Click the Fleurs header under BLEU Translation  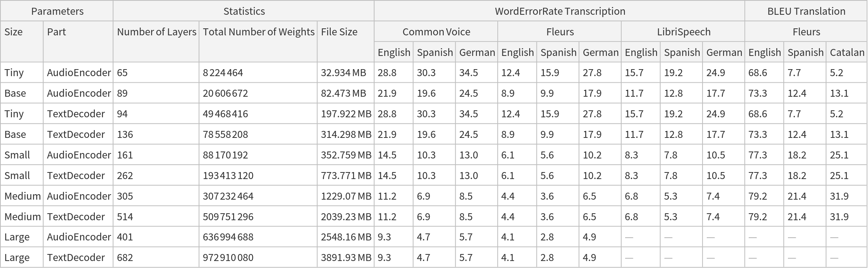pos(806,32)
